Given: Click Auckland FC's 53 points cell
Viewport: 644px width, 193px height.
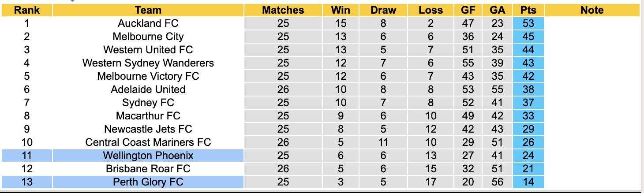Looking at the screenshot, I should click(528, 23).
